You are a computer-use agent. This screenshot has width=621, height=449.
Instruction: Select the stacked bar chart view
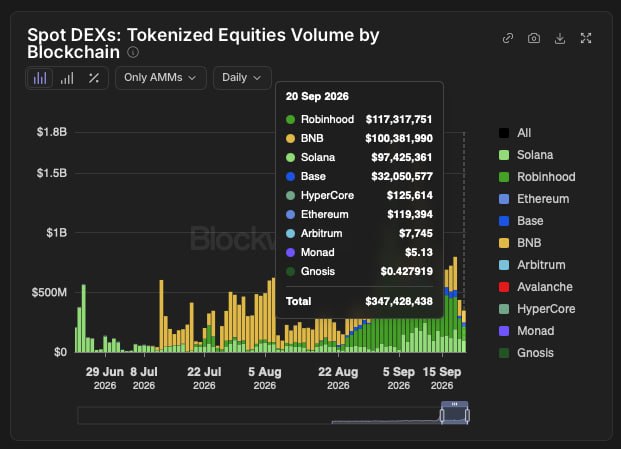click(40, 78)
